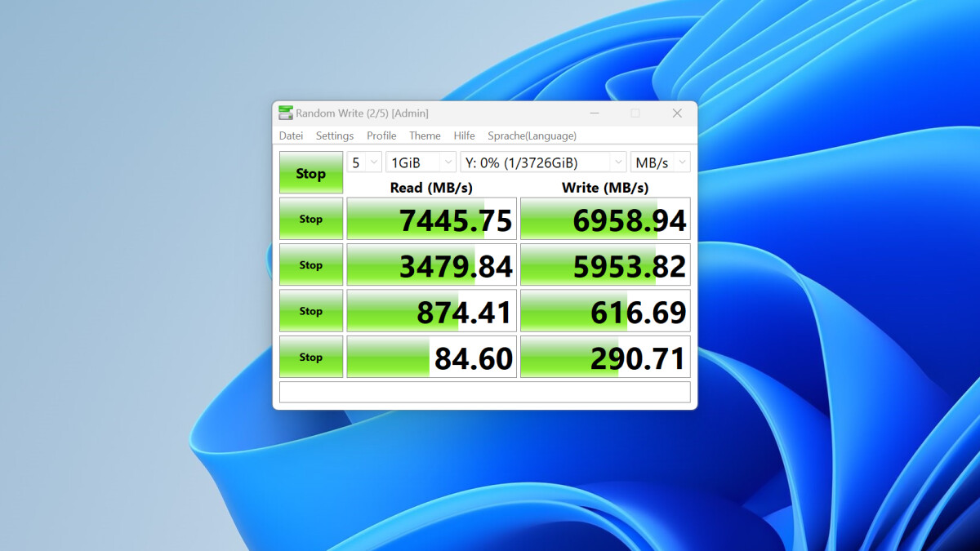This screenshot has width=980, height=551.
Task: Open the Datei menu
Action: pyautogui.click(x=291, y=136)
